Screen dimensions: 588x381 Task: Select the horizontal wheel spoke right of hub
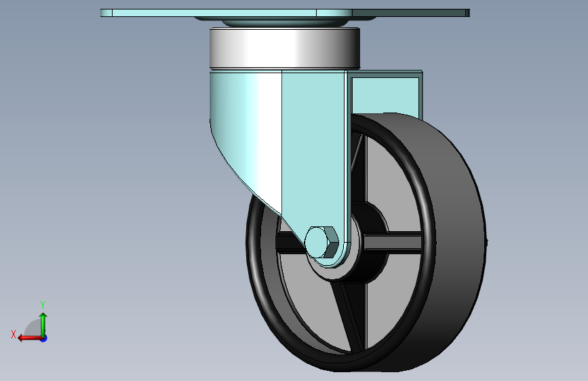point(393,241)
